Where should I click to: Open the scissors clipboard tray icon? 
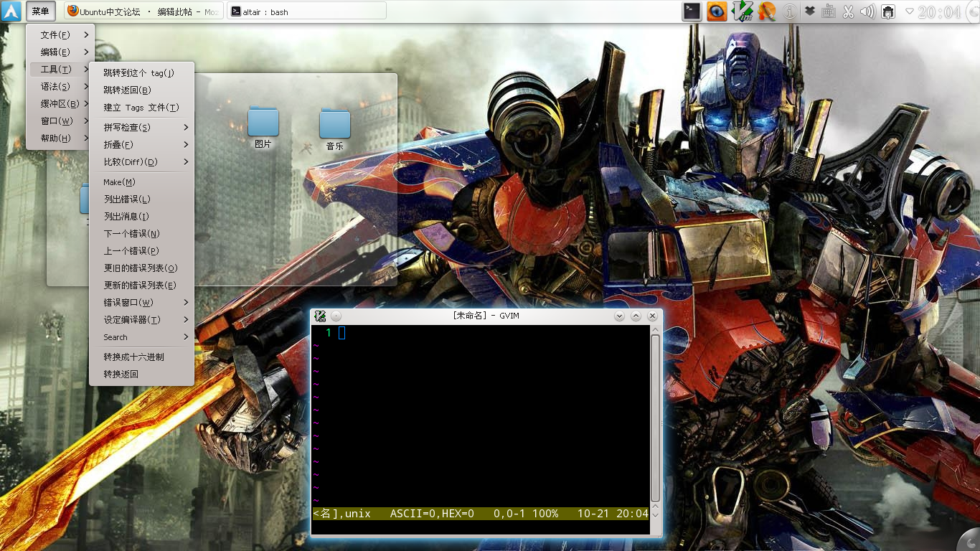(x=848, y=11)
